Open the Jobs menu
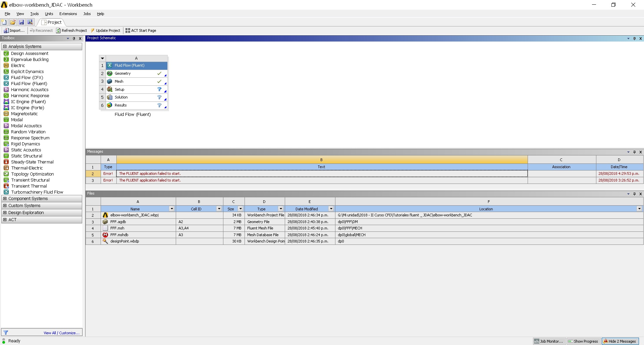Viewport: 644px width, 345px height. pyautogui.click(x=87, y=14)
